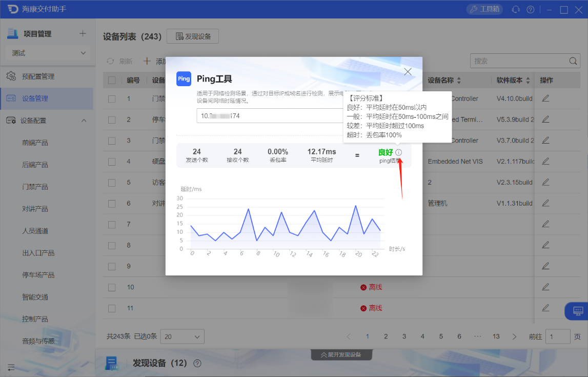Click the Ping target IP input field
Viewport: 588px width, 377px height.
(270, 115)
